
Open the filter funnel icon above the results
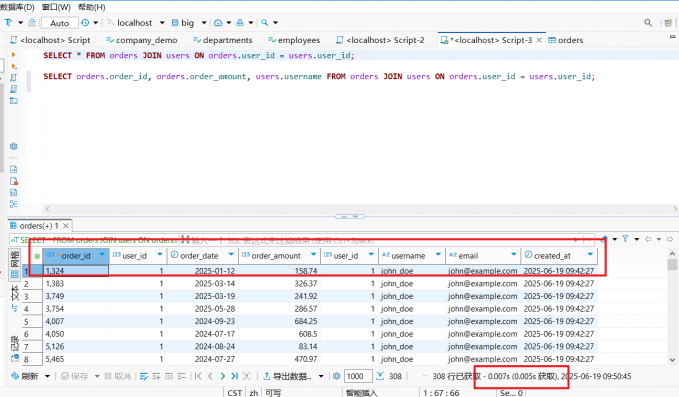625,239
